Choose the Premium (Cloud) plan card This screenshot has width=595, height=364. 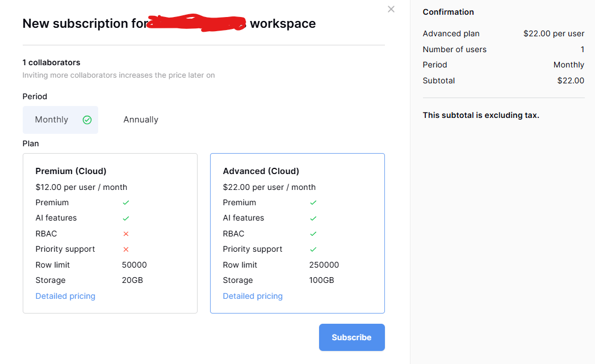click(x=110, y=233)
